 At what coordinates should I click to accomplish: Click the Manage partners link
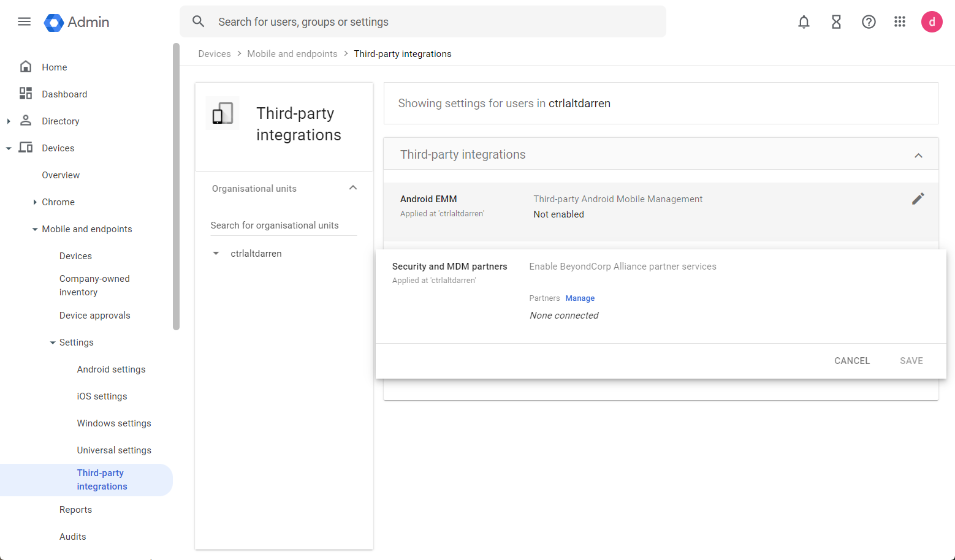coord(580,298)
